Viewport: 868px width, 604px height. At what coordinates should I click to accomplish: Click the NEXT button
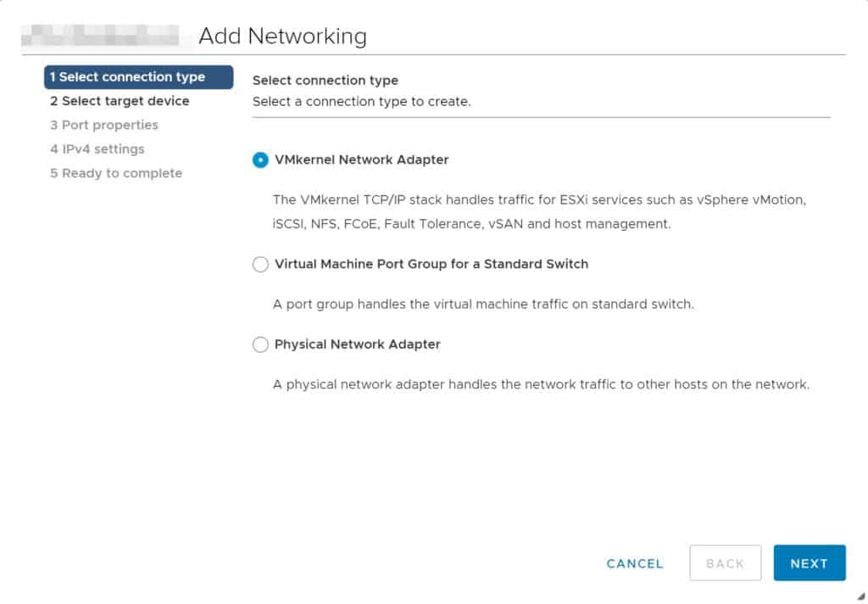[810, 562]
